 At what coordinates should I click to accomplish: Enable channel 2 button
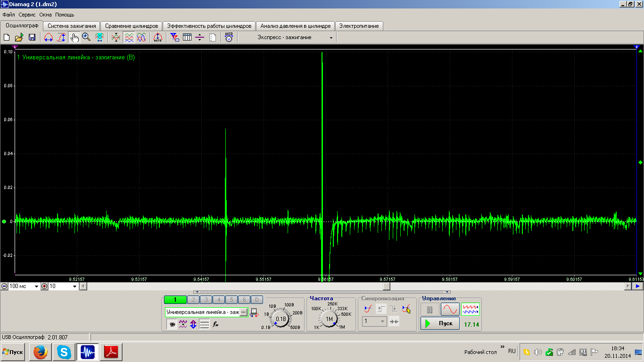[193, 300]
